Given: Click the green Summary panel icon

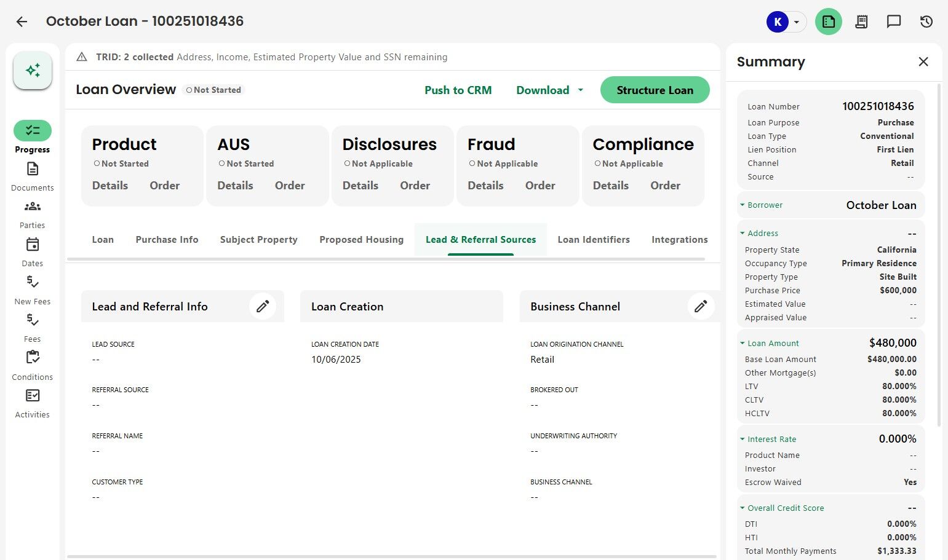Looking at the screenshot, I should coord(829,22).
